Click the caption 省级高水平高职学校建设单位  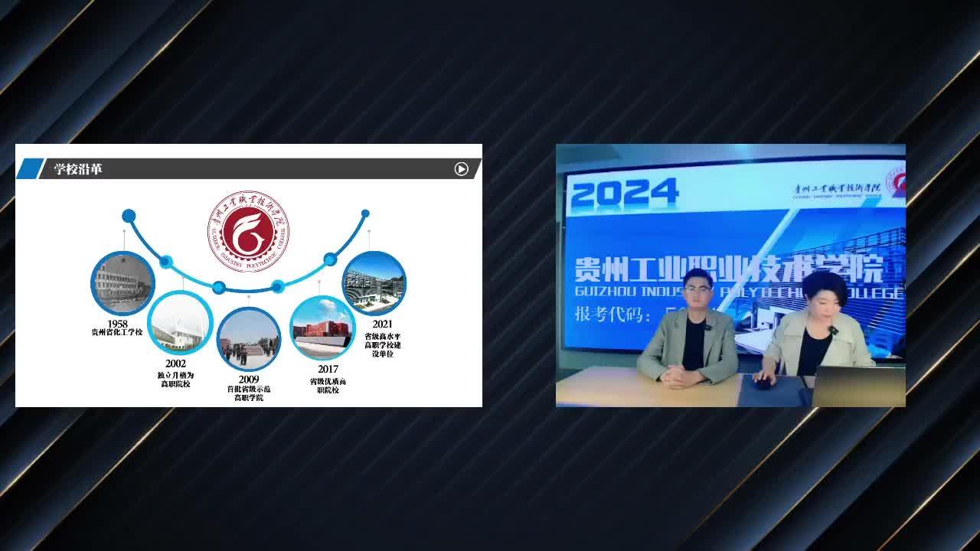(383, 345)
